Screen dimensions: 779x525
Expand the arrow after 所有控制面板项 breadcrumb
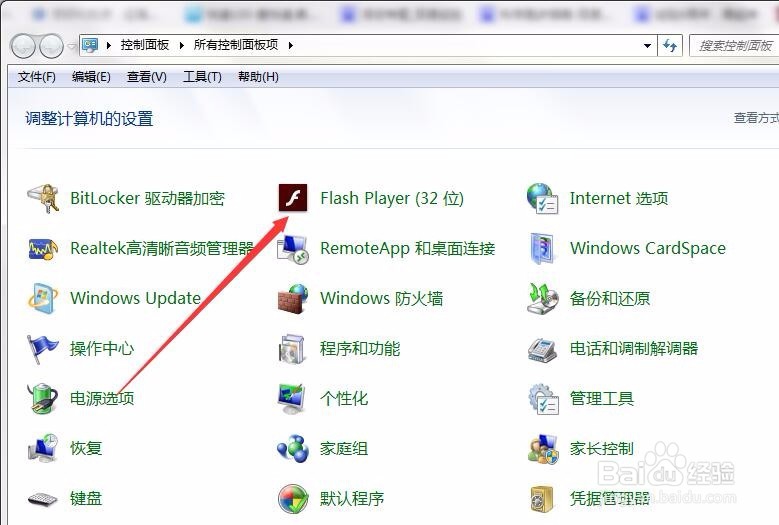tap(291, 46)
